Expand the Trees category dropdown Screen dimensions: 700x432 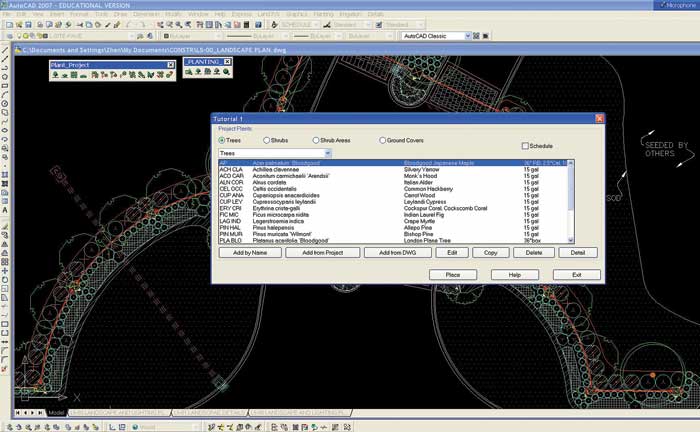[327, 153]
